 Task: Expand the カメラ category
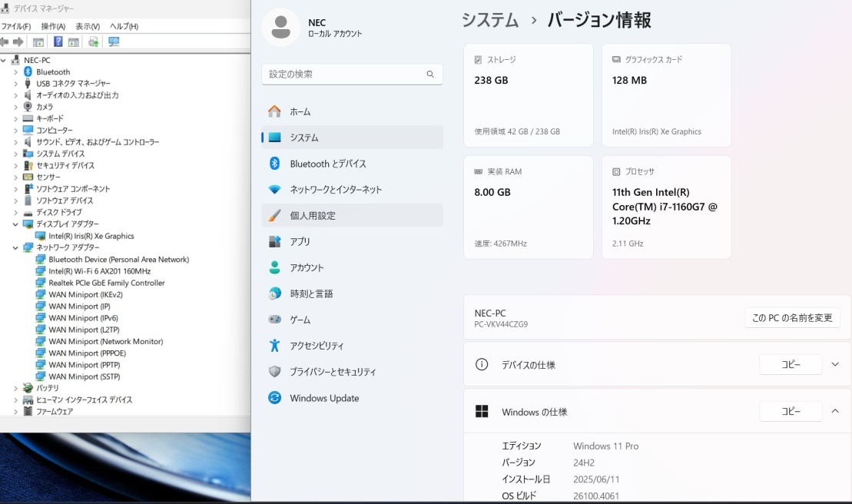pyautogui.click(x=15, y=107)
